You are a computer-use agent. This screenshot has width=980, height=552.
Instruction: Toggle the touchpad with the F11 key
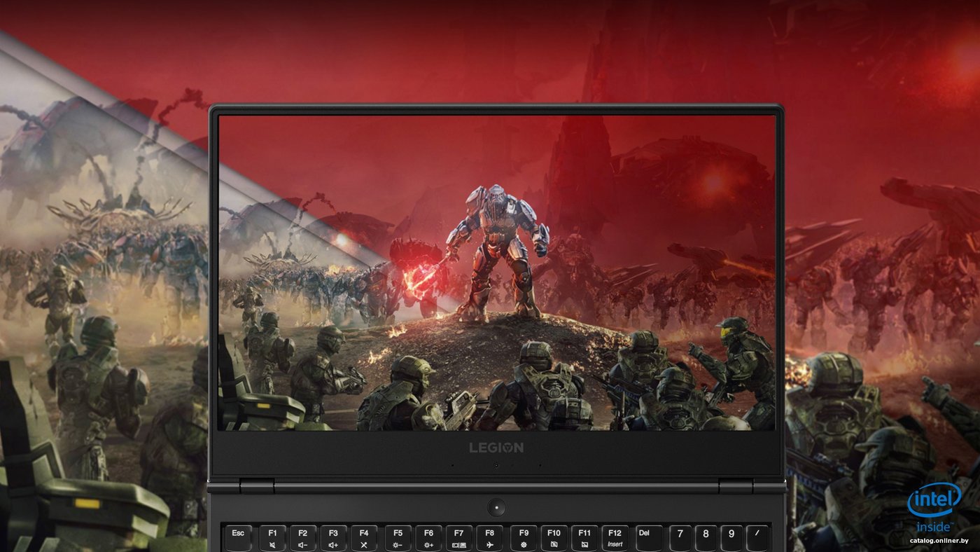pyautogui.click(x=584, y=538)
